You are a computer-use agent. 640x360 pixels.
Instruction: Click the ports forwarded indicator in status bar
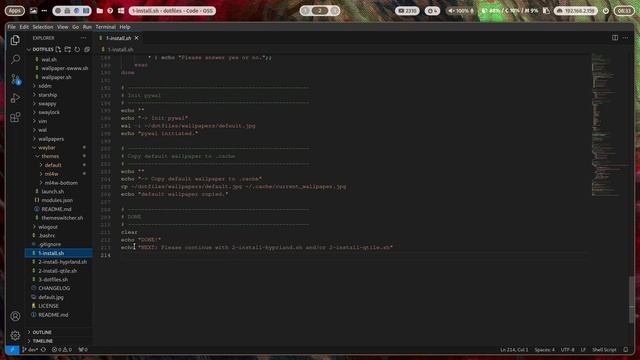pos(83,350)
